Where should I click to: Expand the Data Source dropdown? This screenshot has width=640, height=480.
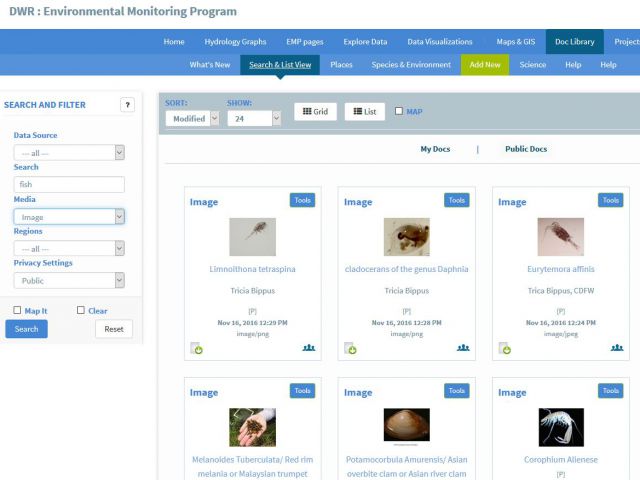[x=69, y=153]
